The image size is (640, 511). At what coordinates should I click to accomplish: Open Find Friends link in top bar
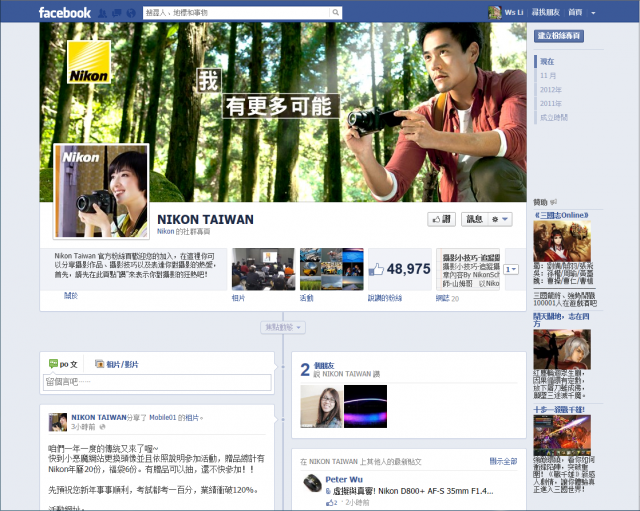coord(545,13)
